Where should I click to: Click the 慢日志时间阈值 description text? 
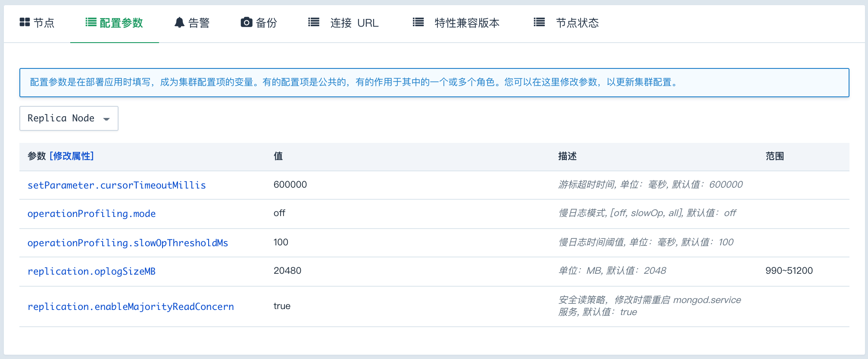(x=646, y=242)
